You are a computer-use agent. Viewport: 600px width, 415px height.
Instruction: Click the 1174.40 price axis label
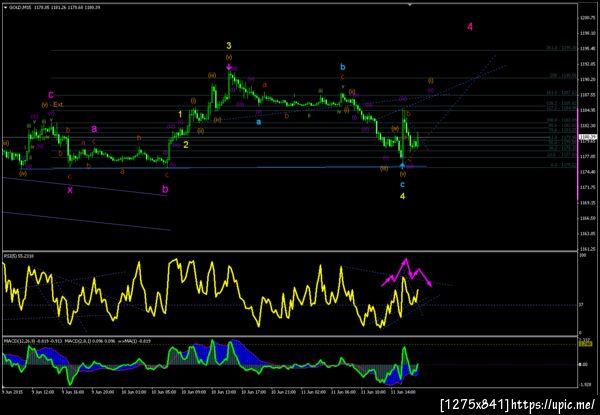coord(586,172)
